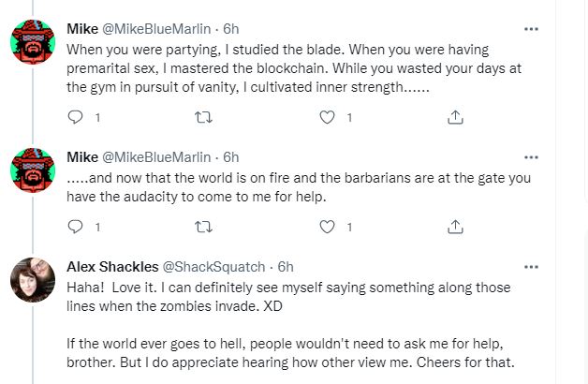Retweet Mike's tweet about barbarians at the gate
The height and width of the screenshot is (384, 588).
[203, 227]
